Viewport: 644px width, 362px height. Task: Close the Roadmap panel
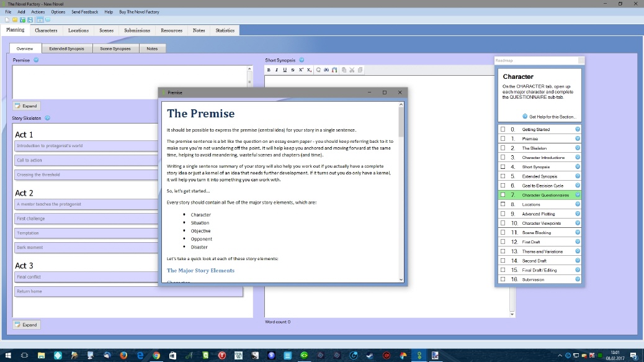coord(581,60)
